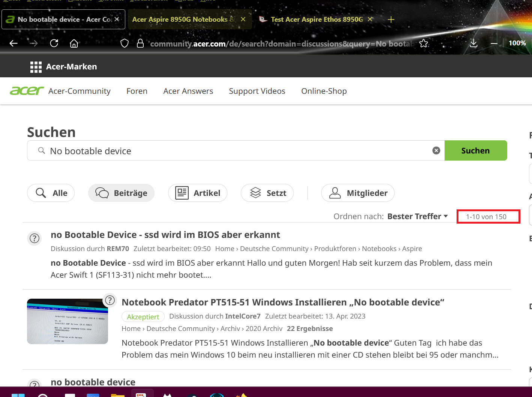Filter results by Setzt
This screenshot has width=532, height=397.
(x=267, y=193)
